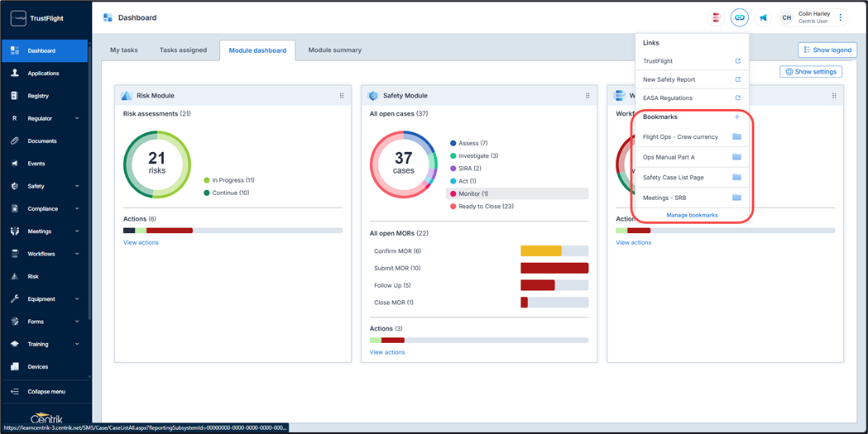Toggle In Progress (11) legend entry

[x=233, y=180]
